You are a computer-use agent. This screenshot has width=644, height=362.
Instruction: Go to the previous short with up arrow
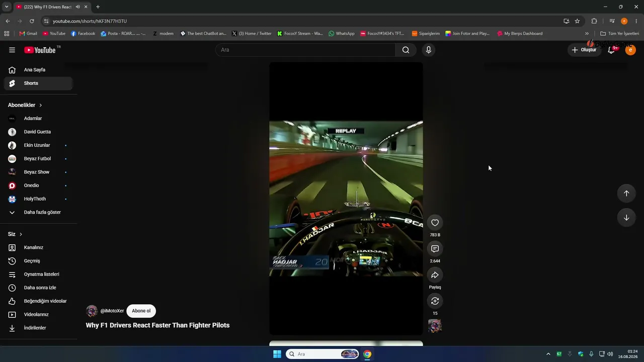(x=626, y=194)
